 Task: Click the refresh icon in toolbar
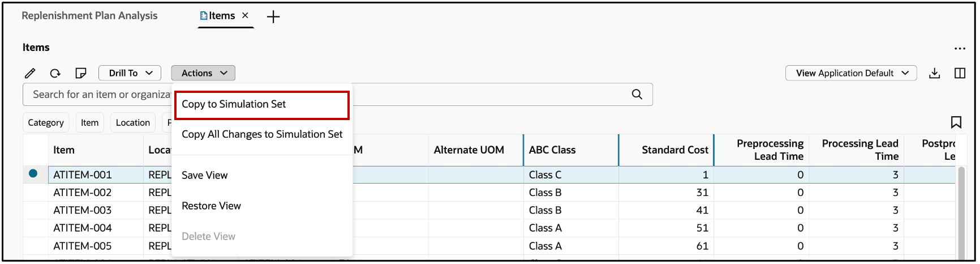pyautogui.click(x=55, y=73)
